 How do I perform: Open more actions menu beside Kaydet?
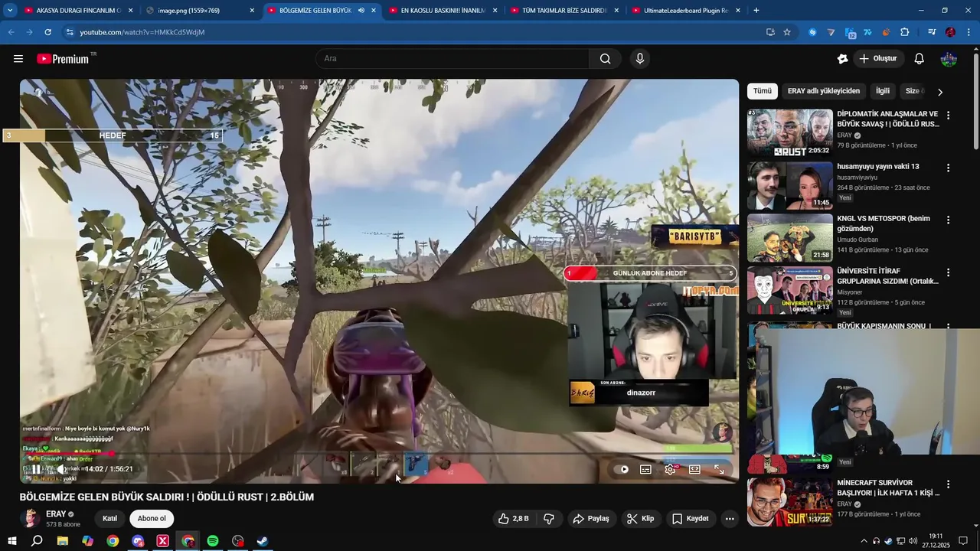(x=730, y=519)
